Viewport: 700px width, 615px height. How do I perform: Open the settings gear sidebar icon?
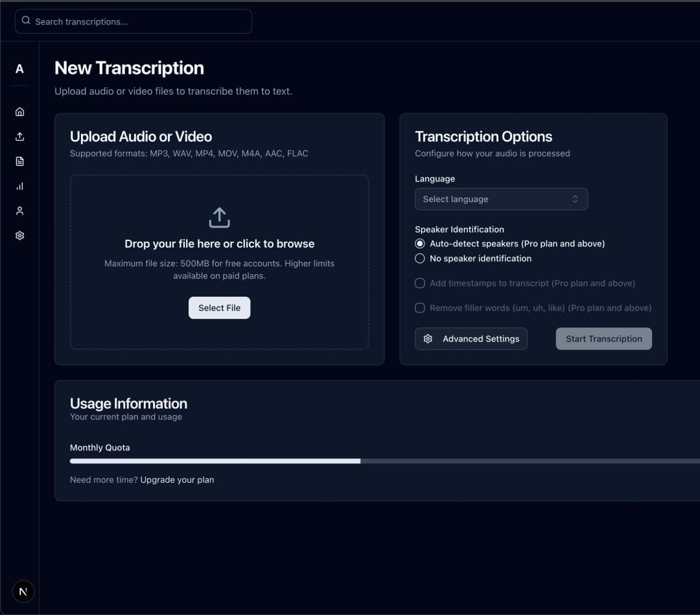[19, 235]
